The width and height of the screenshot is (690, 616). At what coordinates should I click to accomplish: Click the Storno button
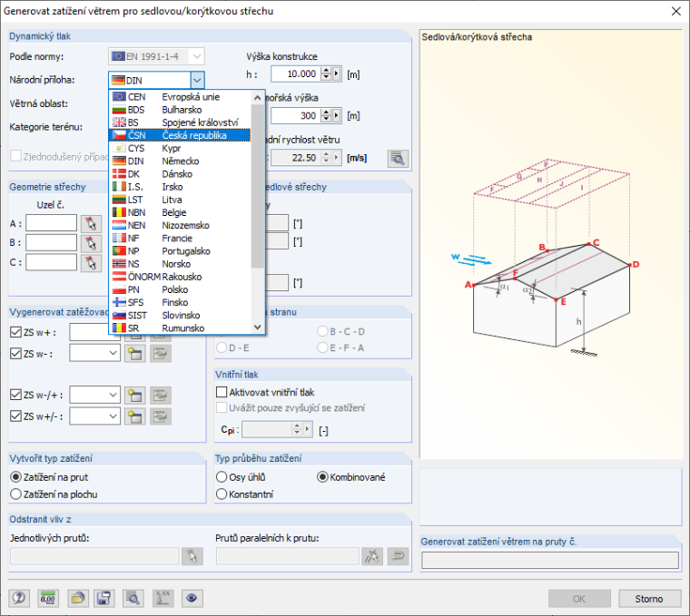pos(649,599)
